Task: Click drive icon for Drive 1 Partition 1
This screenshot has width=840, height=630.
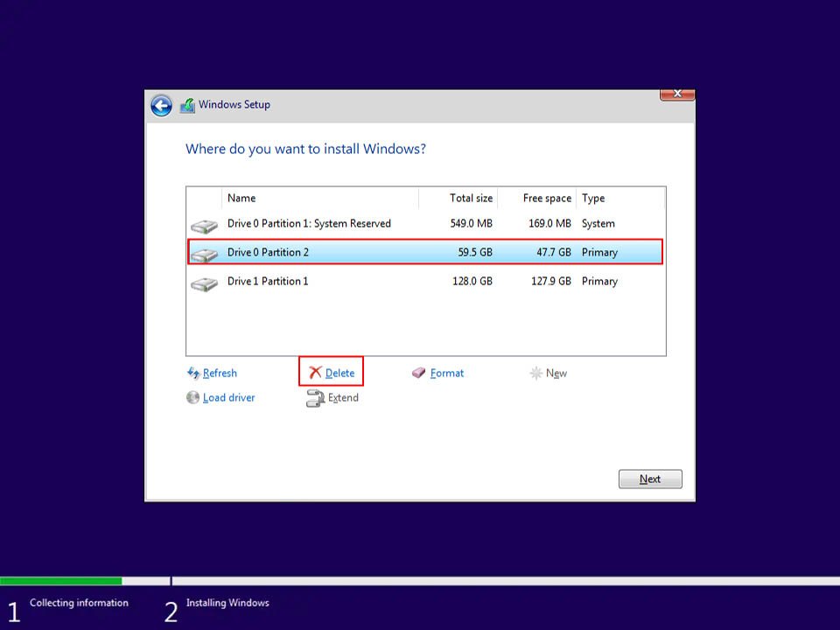Action: (204, 283)
